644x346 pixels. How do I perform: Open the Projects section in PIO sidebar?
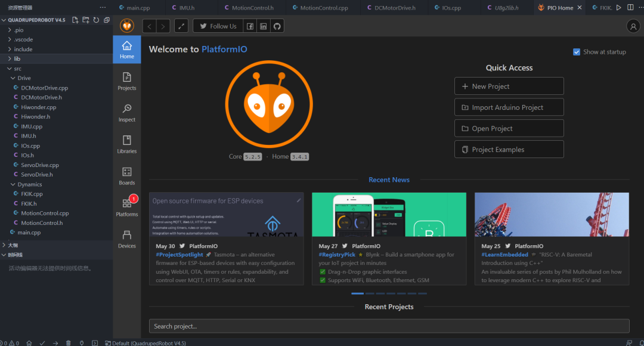(x=127, y=81)
